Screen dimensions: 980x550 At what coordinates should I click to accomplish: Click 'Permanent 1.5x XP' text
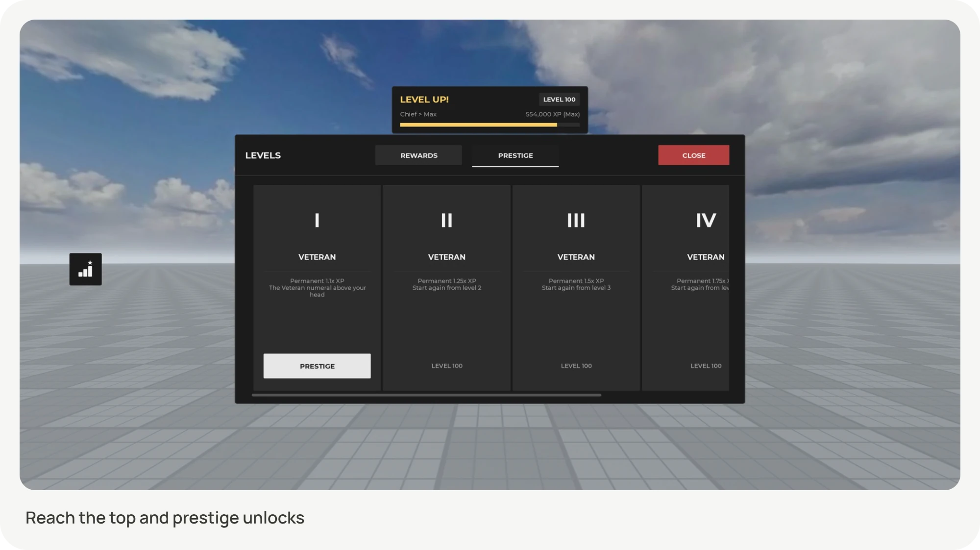tap(576, 281)
